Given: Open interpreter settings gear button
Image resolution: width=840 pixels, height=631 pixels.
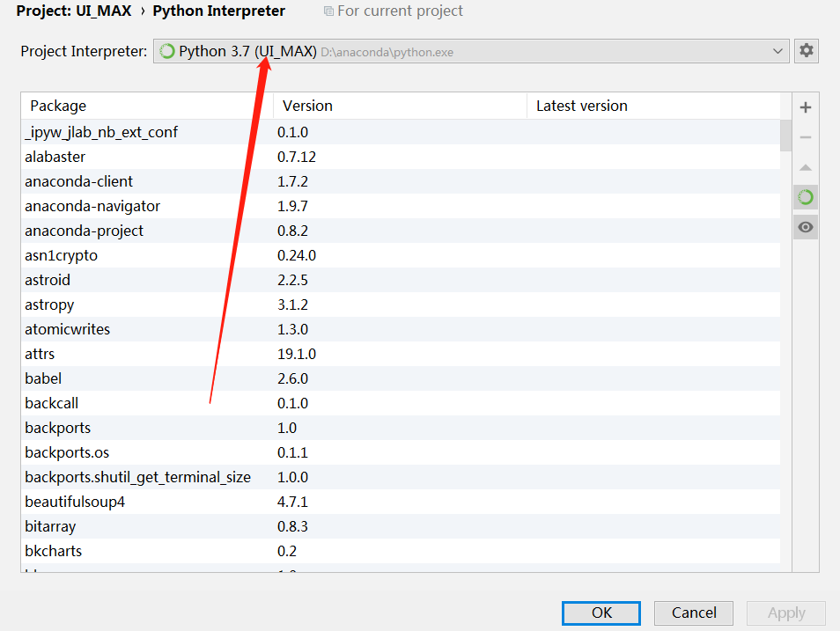Looking at the screenshot, I should click(807, 51).
